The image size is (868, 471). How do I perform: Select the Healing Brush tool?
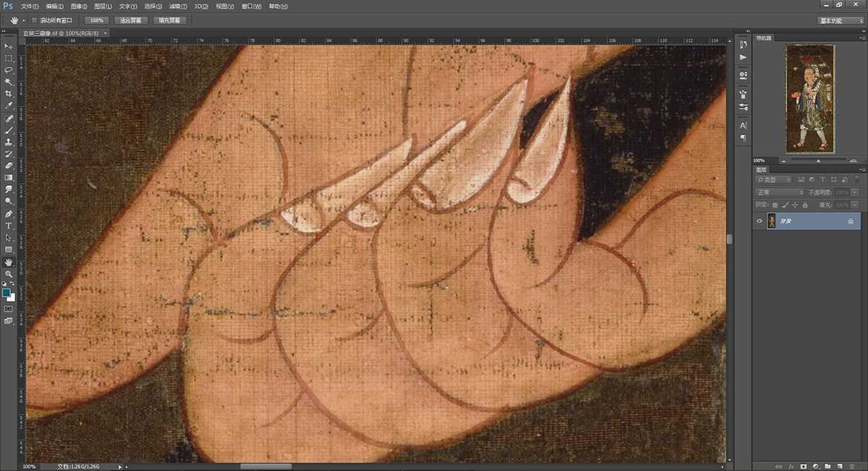(x=9, y=118)
